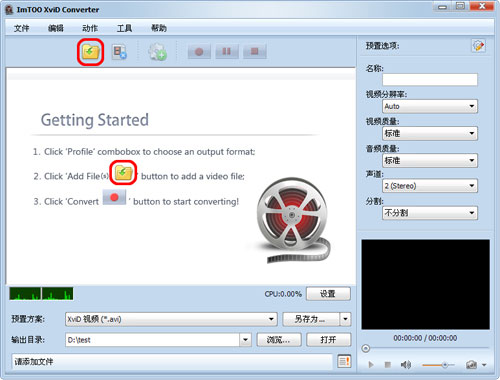Open the 工具 menu
Viewport: 500px width, 380px height.
124,28
